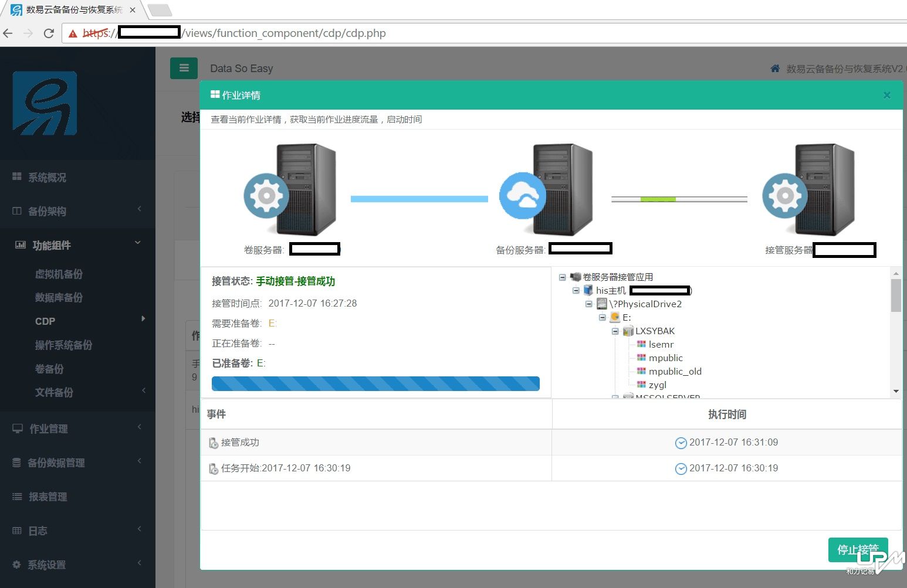Click the home icon in breadcrumb
The height and width of the screenshot is (588, 907).
[775, 69]
